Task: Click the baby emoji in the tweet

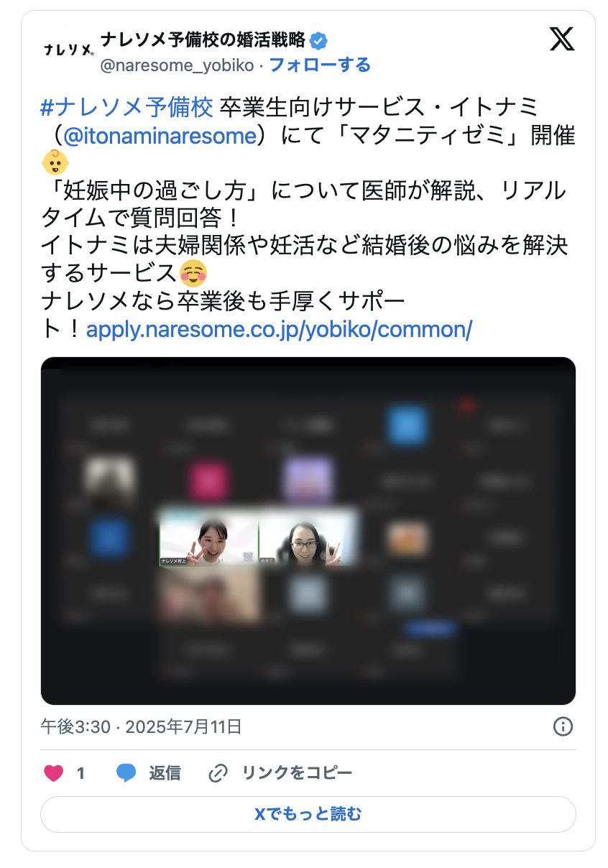Action: 55,162
